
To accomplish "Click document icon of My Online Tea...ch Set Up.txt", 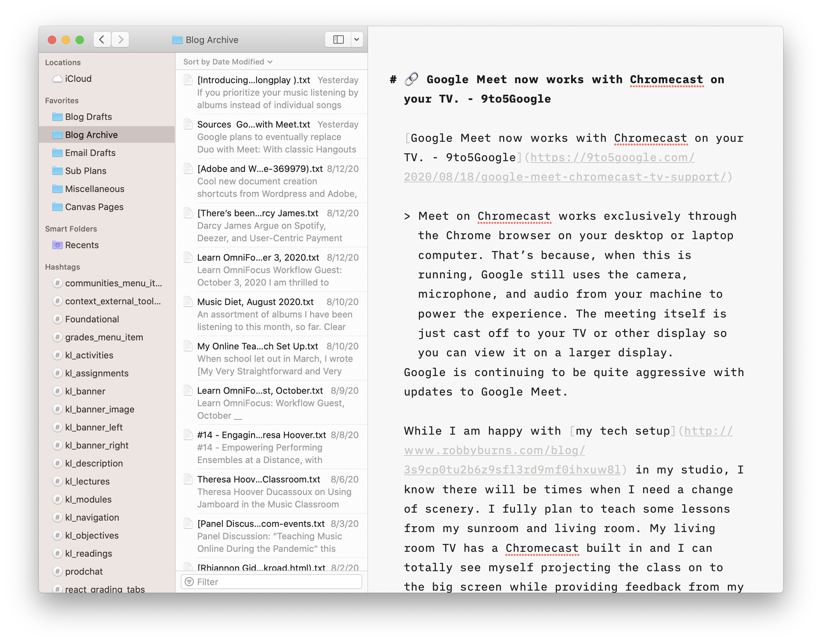I will click(x=188, y=346).
